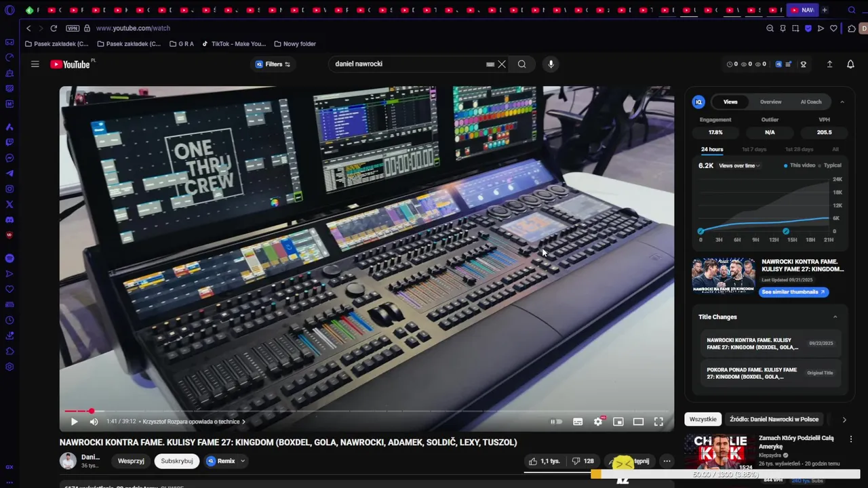This screenshot has height=488, width=868.
Task: Open Discord in the browser sidebar
Action: (9, 220)
